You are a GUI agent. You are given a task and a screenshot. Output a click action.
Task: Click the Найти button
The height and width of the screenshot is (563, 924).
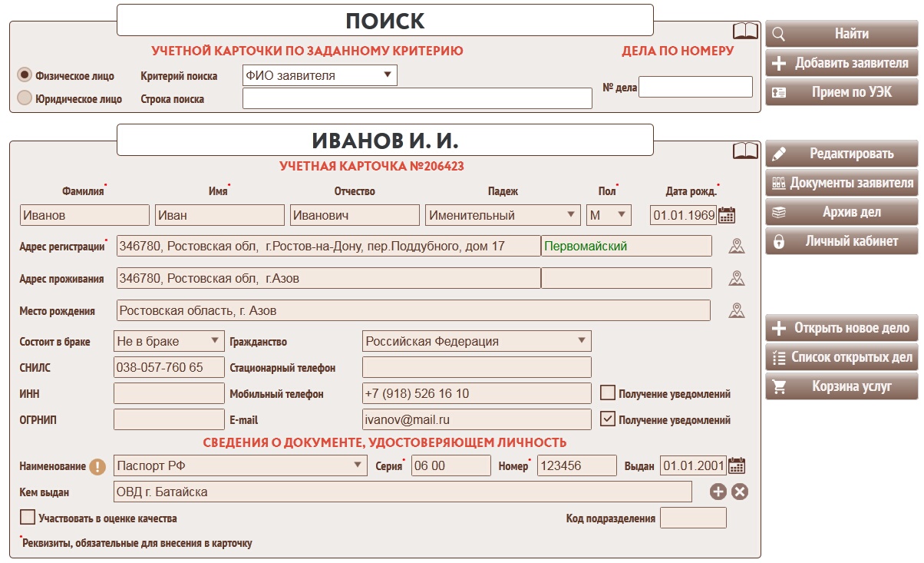click(841, 34)
